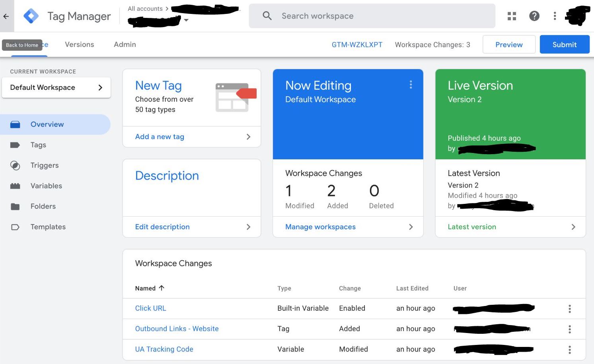Switch to the Versions tab
This screenshot has width=594, height=364.
click(x=79, y=44)
